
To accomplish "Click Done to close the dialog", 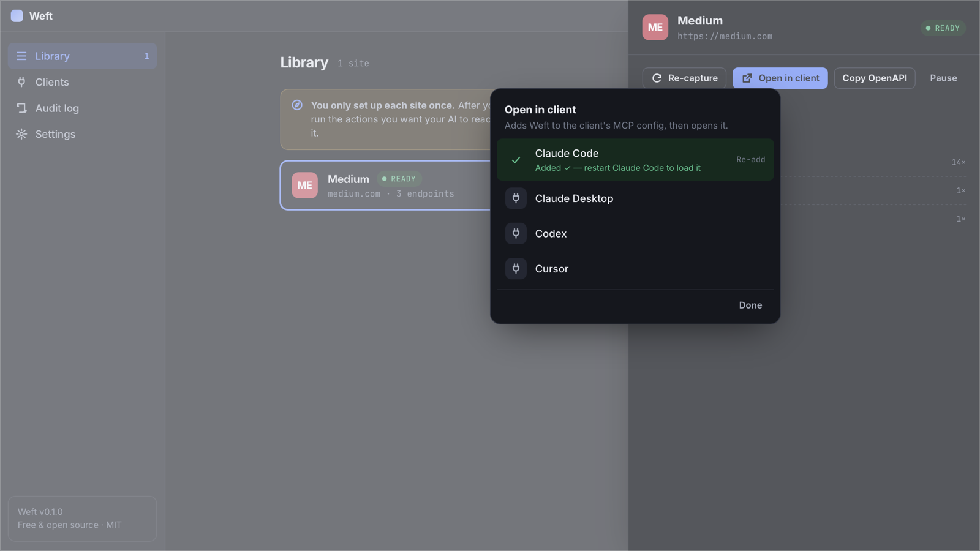I will coord(750,305).
